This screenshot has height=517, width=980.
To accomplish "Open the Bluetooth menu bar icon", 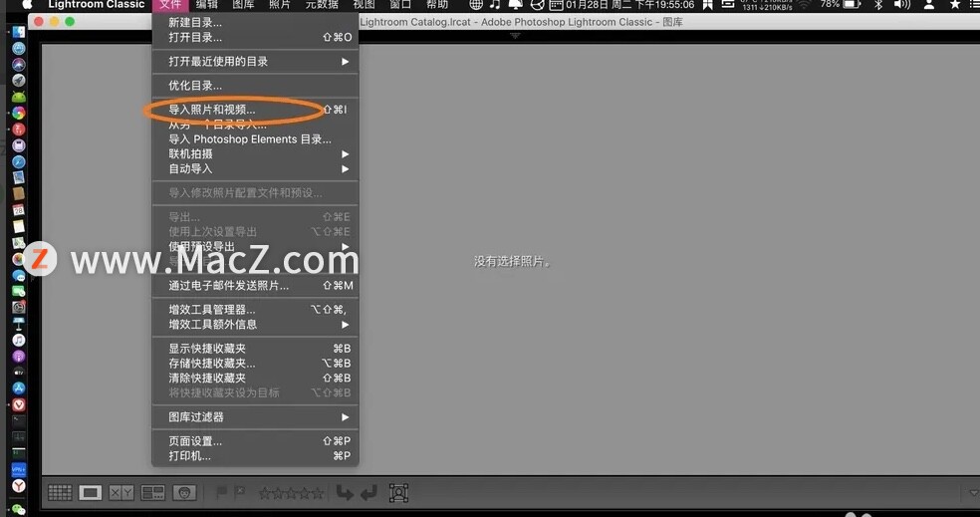I will [878, 5].
